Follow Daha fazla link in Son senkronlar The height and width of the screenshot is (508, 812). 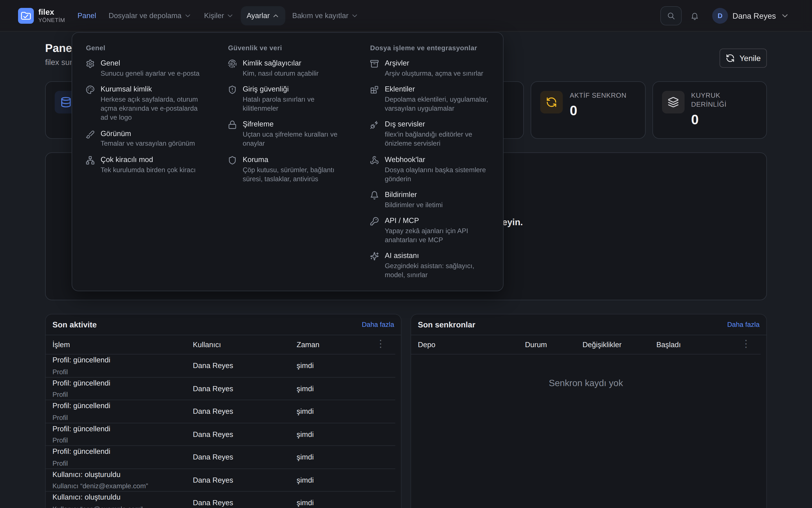click(x=743, y=325)
